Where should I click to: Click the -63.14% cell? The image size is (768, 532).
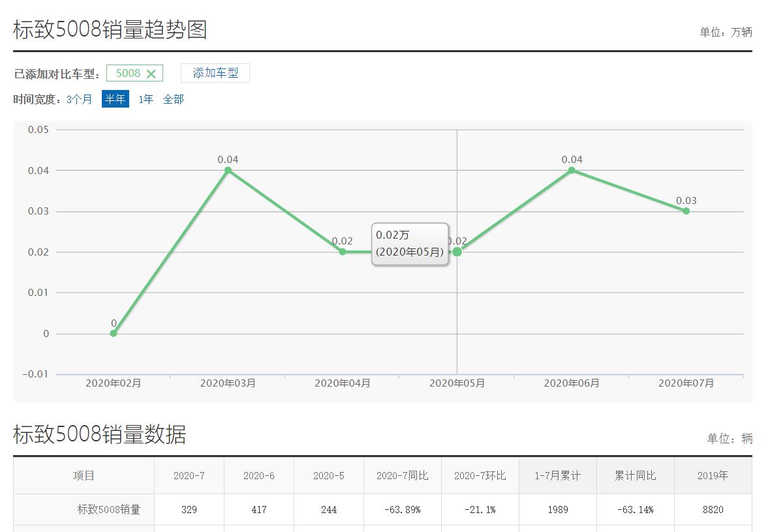click(636, 509)
